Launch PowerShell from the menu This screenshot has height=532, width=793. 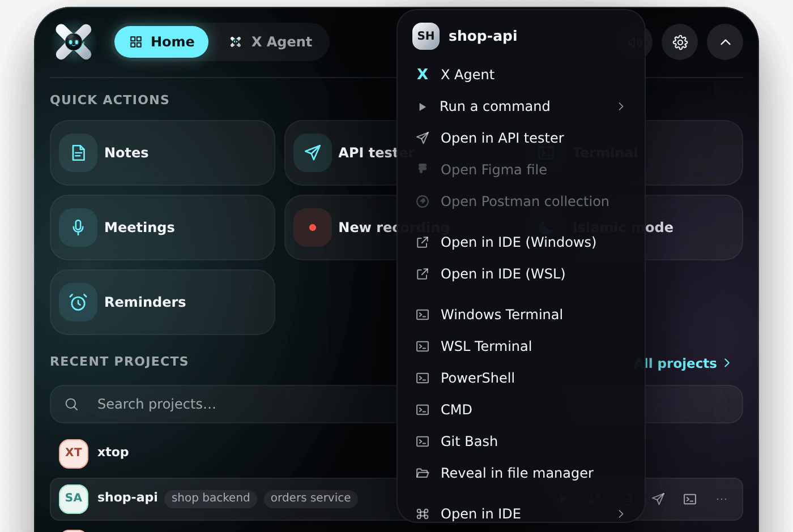521,378
